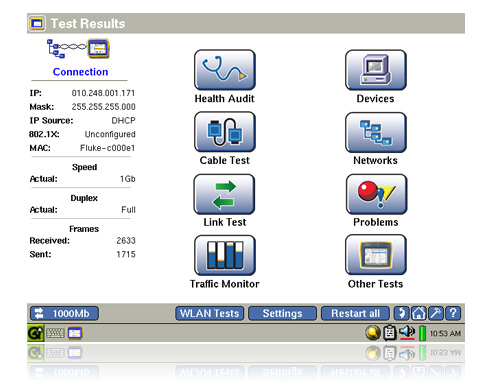This screenshot has width=488, height=385.
Task: Click the Test Results title text
Action: click(88, 23)
